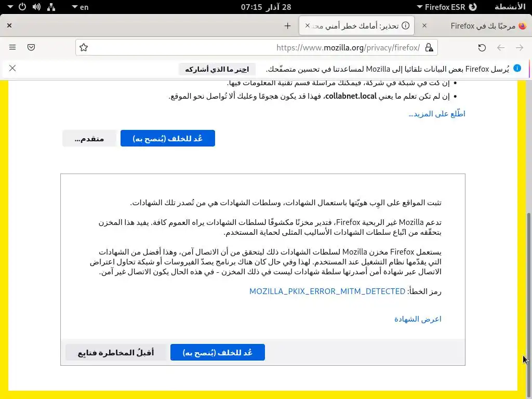
Task: Go forward with the right arrow
Action: [x=520, y=47]
